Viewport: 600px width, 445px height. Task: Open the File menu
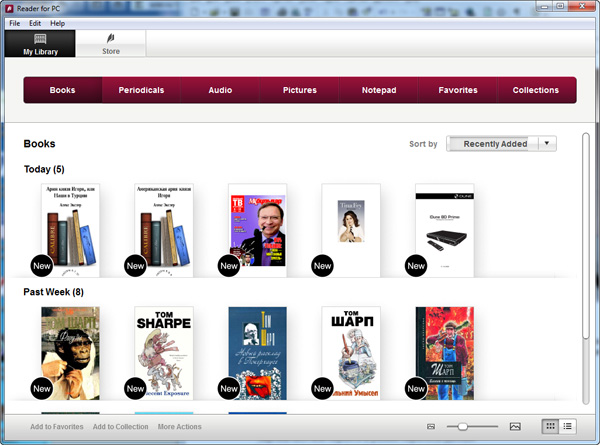click(14, 23)
